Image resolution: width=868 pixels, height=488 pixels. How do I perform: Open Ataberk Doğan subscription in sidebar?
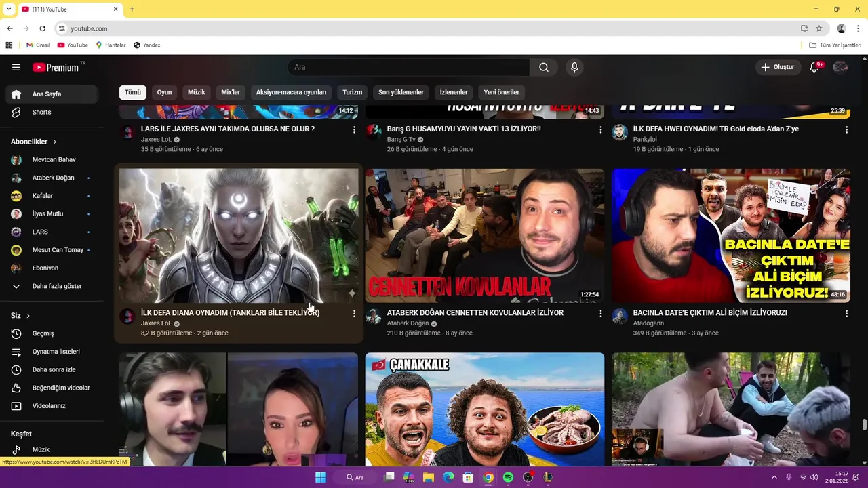coord(52,178)
